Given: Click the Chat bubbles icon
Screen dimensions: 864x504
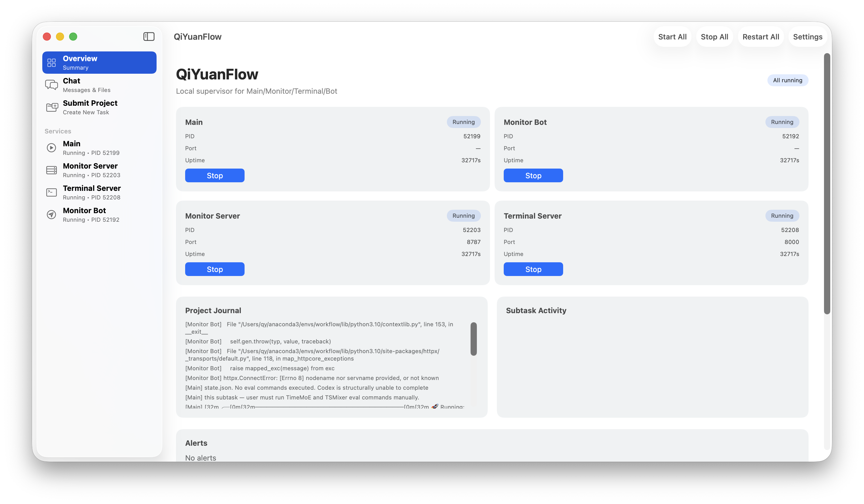Looking at the screenshot, I should coord(51,85).
